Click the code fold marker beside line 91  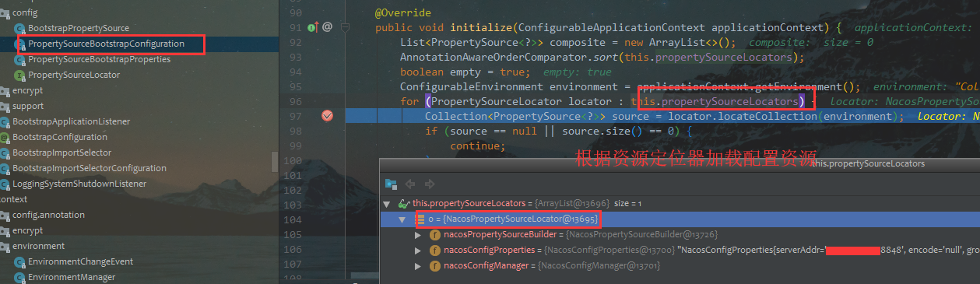pos(346,27)
